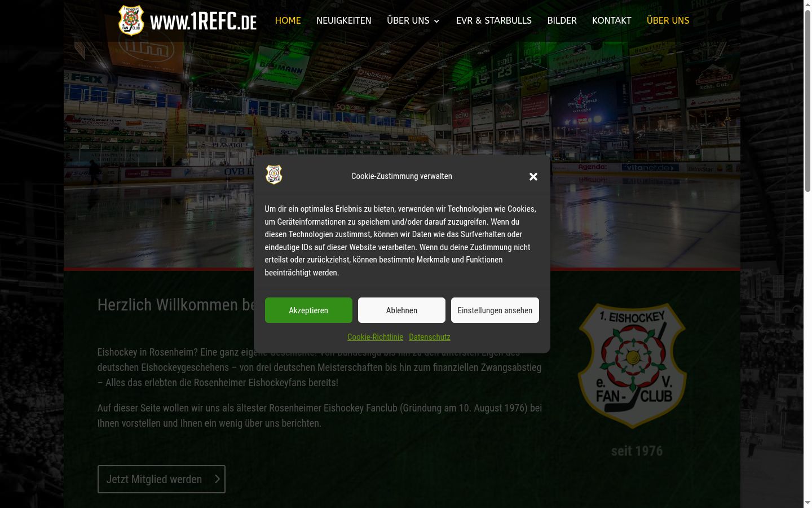This screenshot has width=812, height=508.
Task: Click the 'seit 1976' text
Action: pyautogui.click(x=637, y=451)
